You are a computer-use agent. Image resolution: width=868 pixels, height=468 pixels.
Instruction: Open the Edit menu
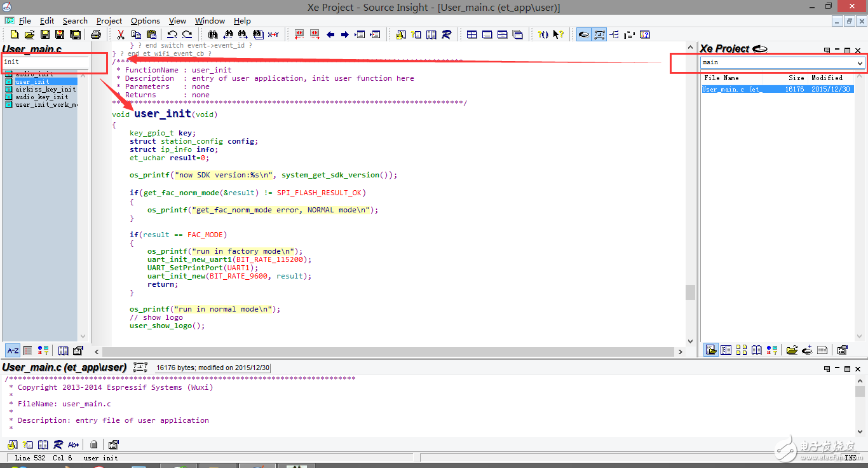pos(47,20)
